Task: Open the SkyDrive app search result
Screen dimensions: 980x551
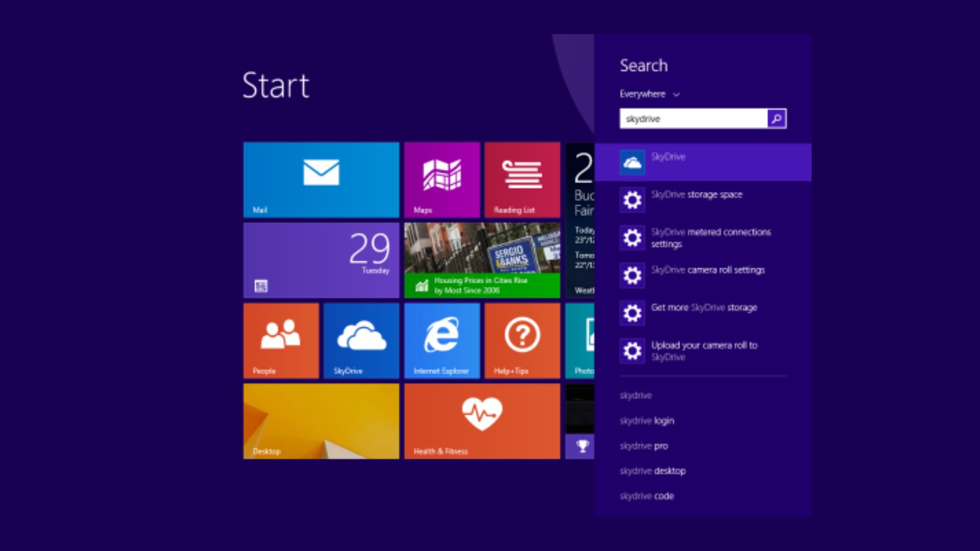Action: (x=703, y=162)
